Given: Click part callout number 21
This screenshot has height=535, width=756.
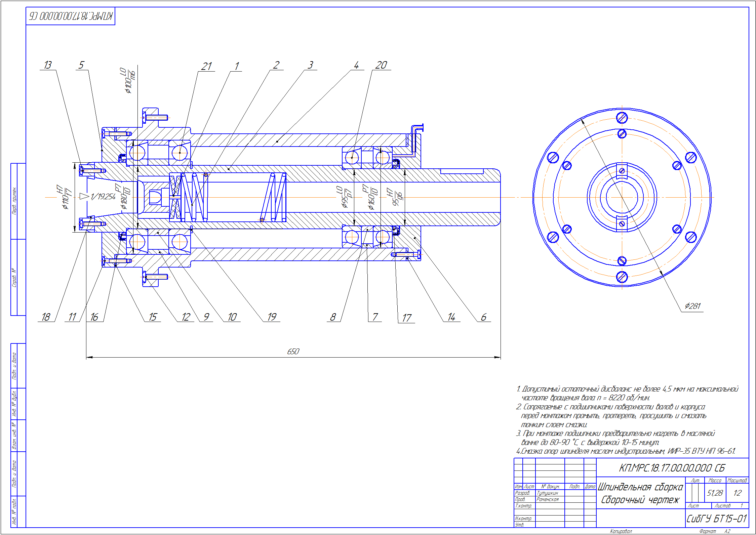Looking at the screenshot, I should (x=206, y=66).
